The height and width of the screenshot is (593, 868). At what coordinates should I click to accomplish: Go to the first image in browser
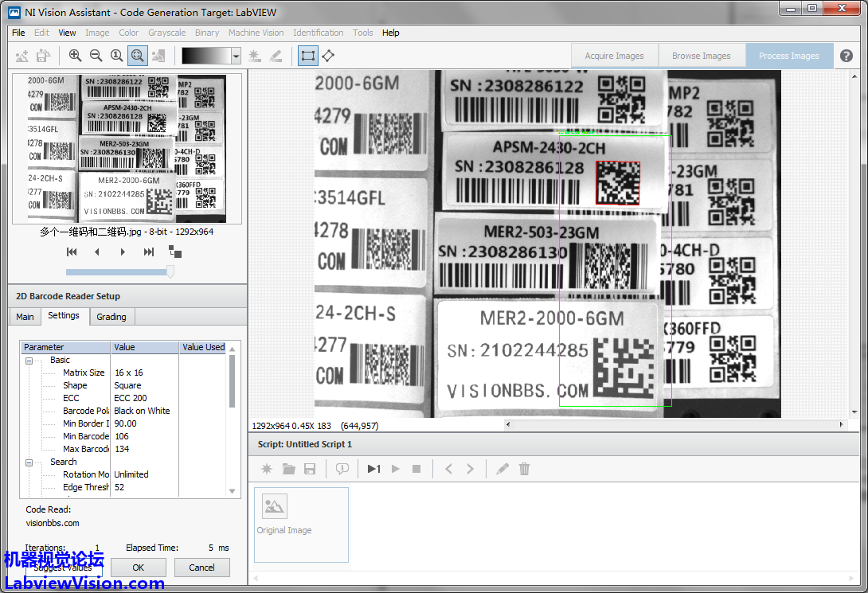click(72, 252)
